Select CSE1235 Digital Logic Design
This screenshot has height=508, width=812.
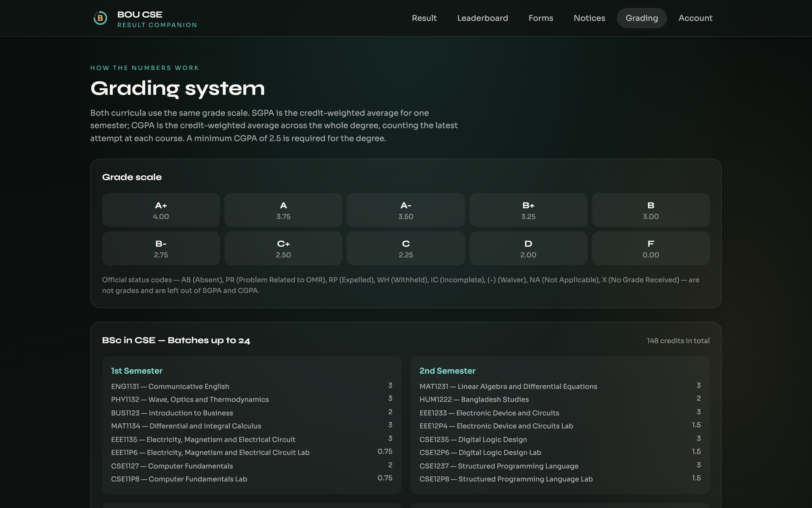pyautogui.click(x=560, y=439)
